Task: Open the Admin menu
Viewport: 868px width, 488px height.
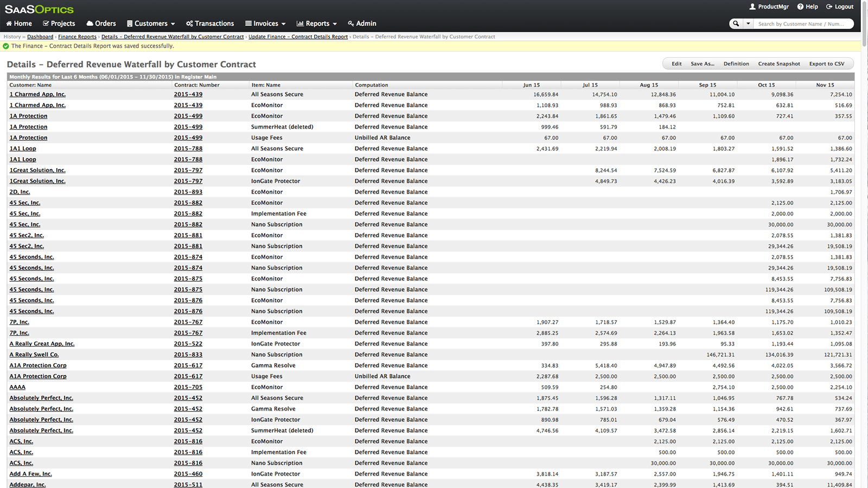Action: pos(362,24)
